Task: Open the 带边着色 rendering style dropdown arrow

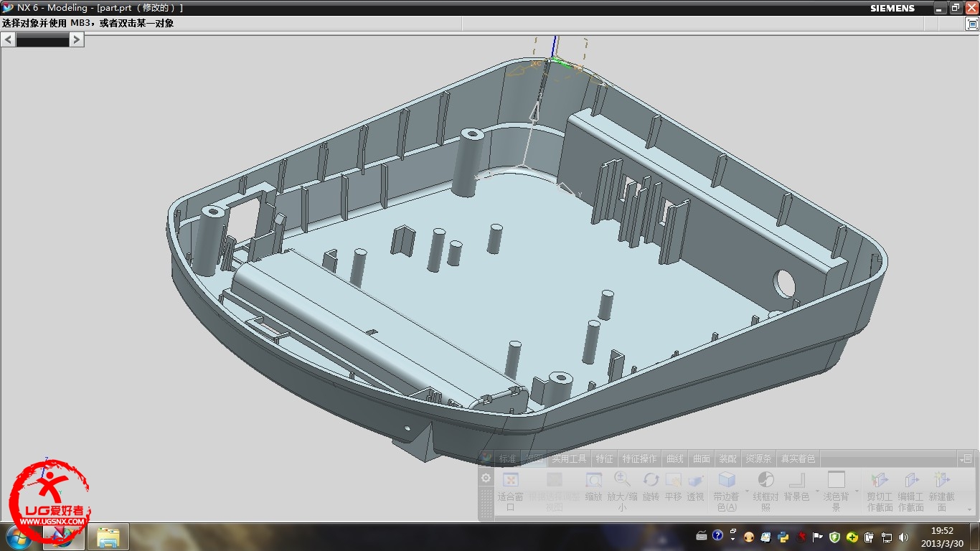Action: click(746, 491)
